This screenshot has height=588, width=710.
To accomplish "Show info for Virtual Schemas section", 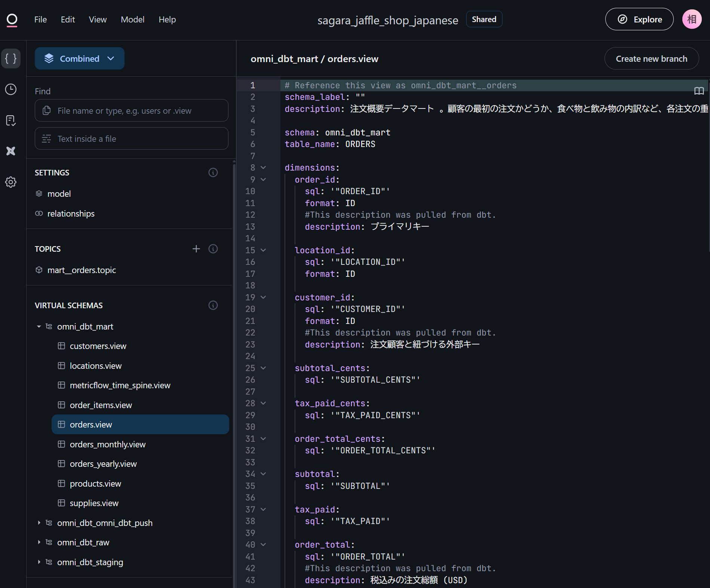I will [213, 306].
